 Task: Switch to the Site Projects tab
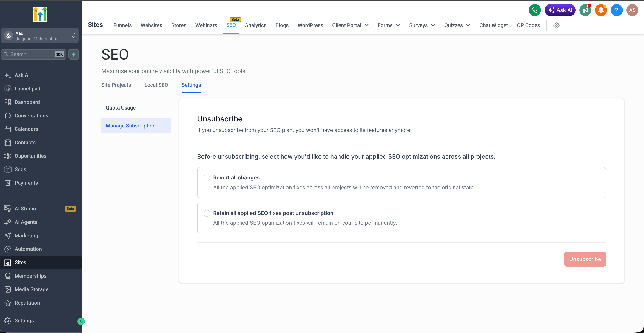pos(116,85)
